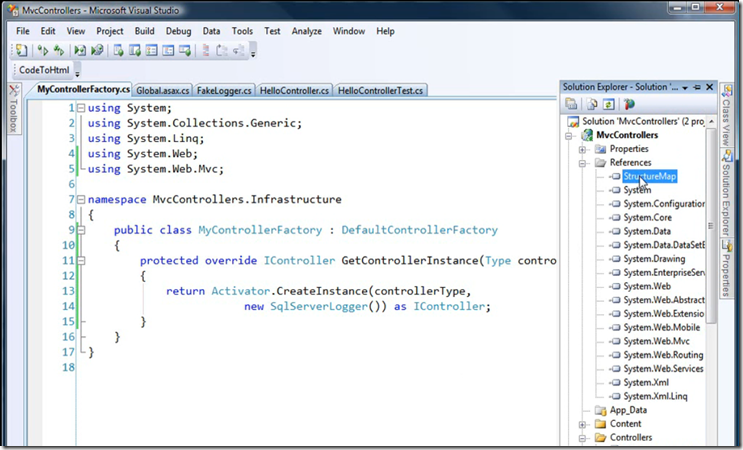Select the System.Web.Routing reference
The image size is (743, 450).
(x=663, y=355)
